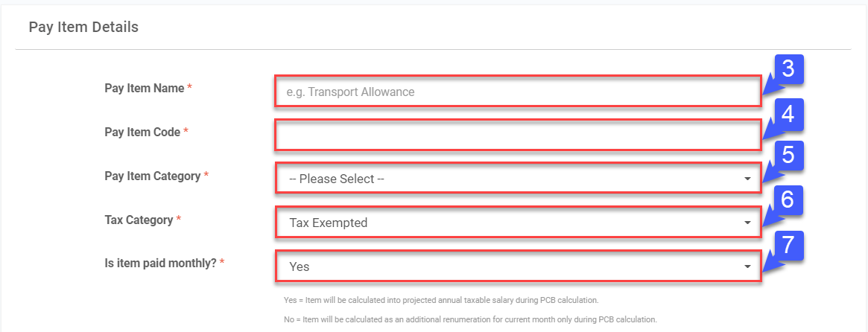Click the blue number 4 callout badge

[788, 113]
